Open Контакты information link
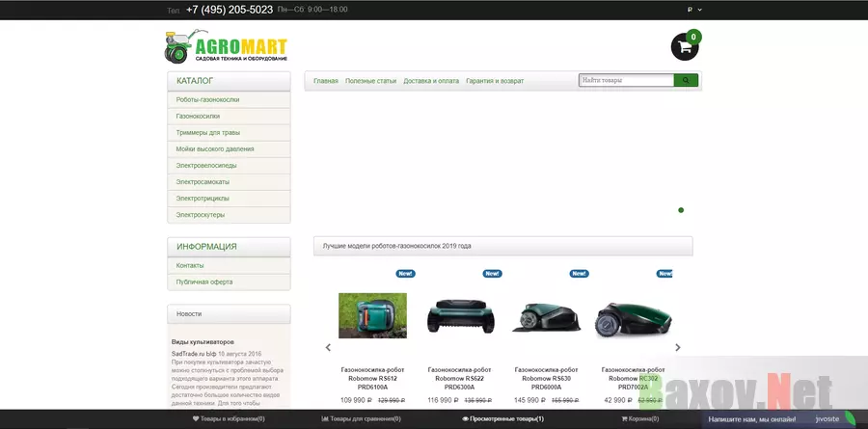 coord(229,266)
